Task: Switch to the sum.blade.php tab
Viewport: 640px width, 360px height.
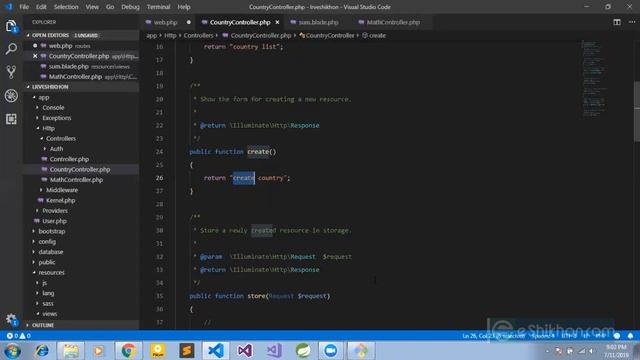Action: 318,22
